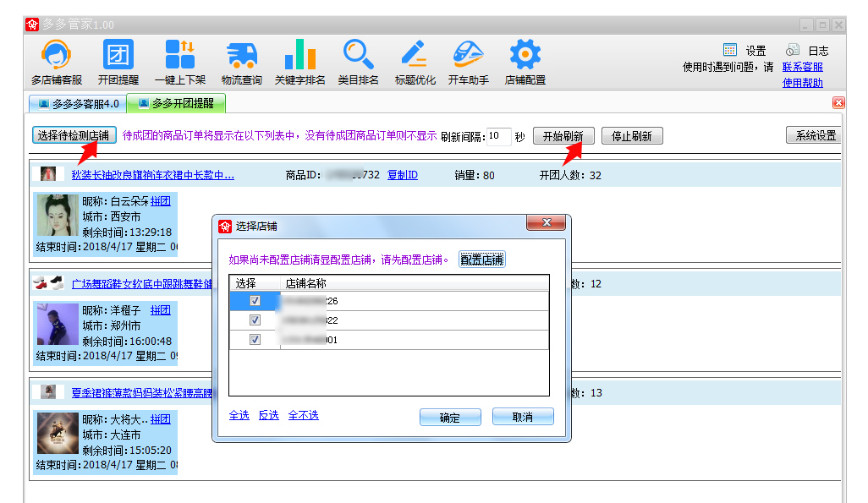Click the qipao dress product thumbnail
The width and height of the screenshot is (868, 503).
(x=48, y=174)
